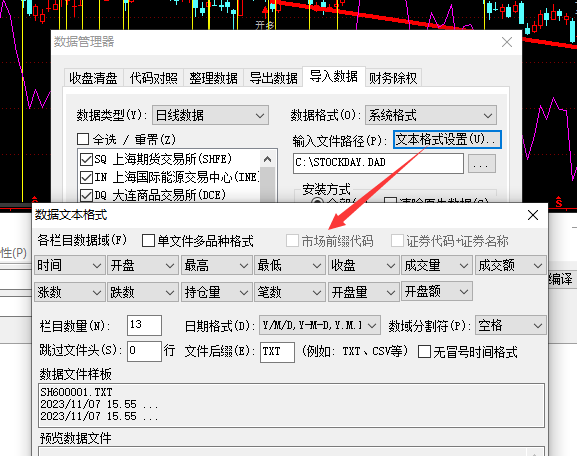
Task: Click the SH600001.TXT sample line
Action: click(x=76, y=392)
